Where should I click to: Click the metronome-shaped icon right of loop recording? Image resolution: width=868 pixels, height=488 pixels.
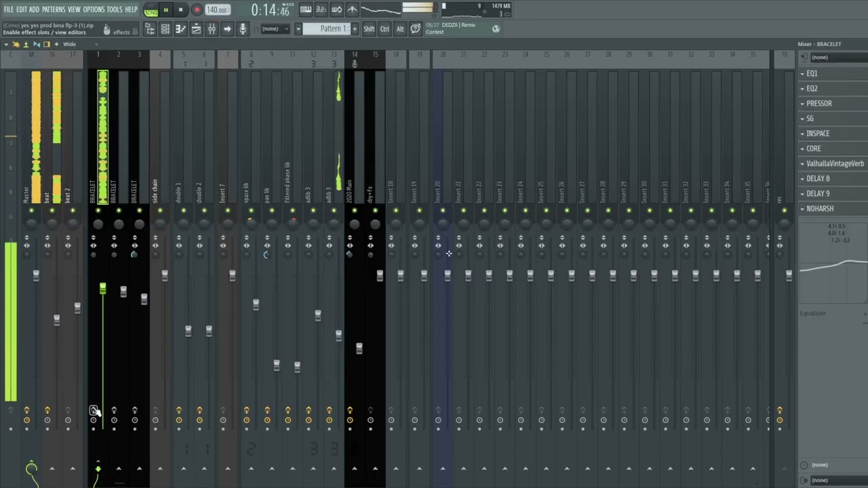click(352, 10)
